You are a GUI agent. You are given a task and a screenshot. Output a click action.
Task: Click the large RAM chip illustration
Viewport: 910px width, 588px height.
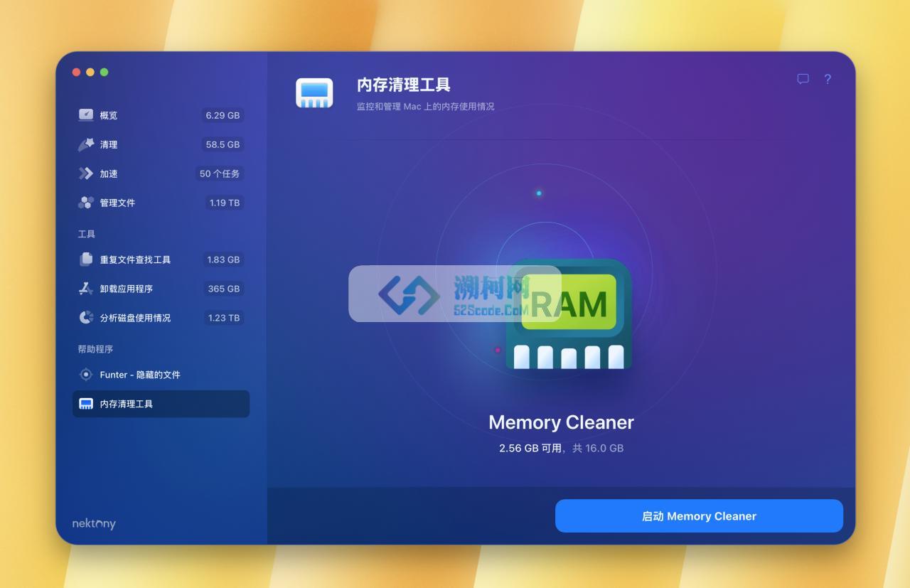(569, 314)
